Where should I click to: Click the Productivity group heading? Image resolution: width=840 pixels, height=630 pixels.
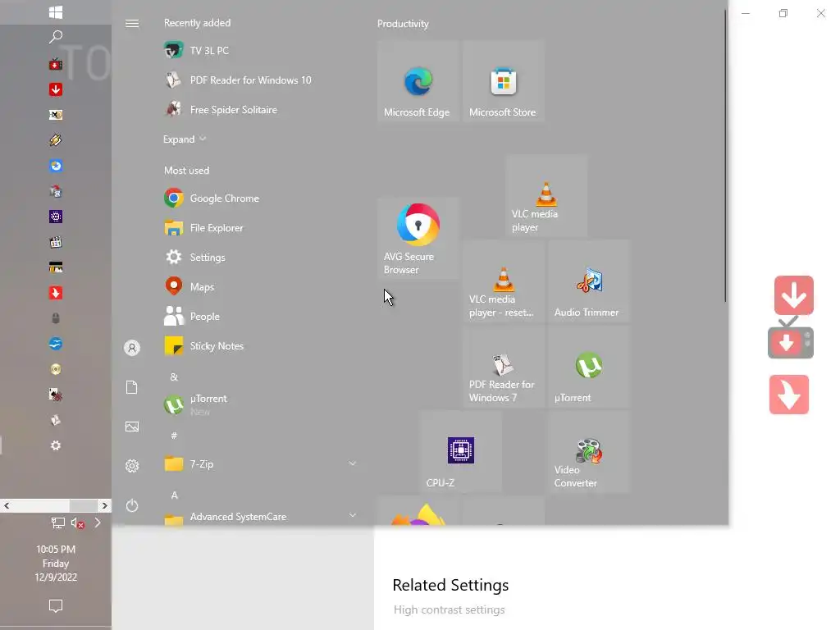coord(403,24)
